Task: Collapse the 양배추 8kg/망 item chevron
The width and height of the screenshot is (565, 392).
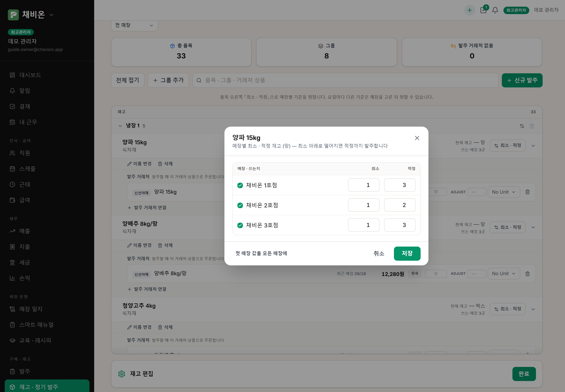Action: [x=533, y=227]
